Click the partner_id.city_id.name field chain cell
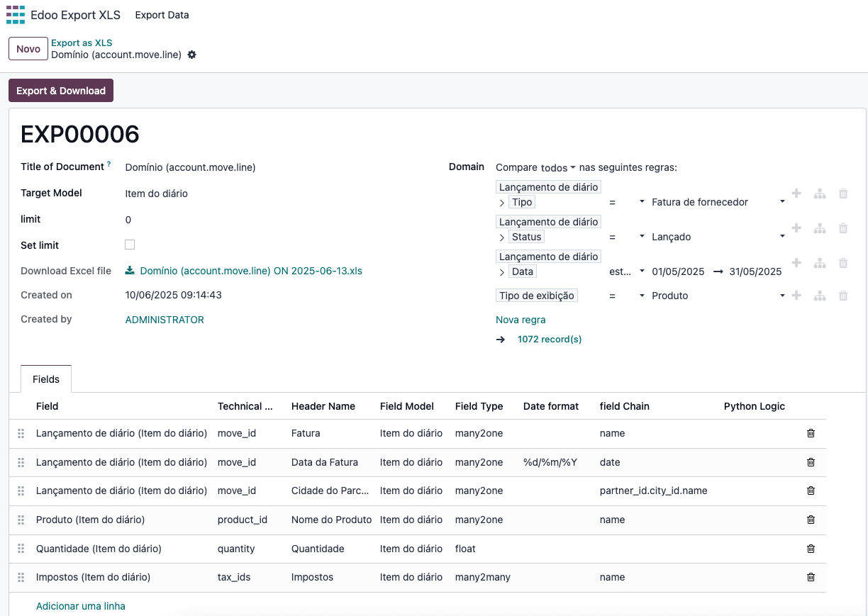Screen dimensions: 868x616 point(653,491)
